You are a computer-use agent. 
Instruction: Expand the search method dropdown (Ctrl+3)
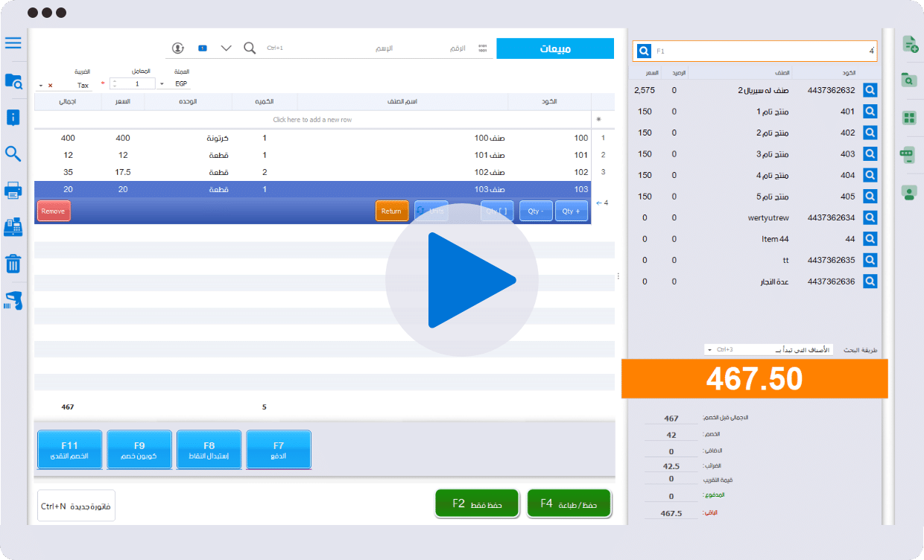[709, 350]
